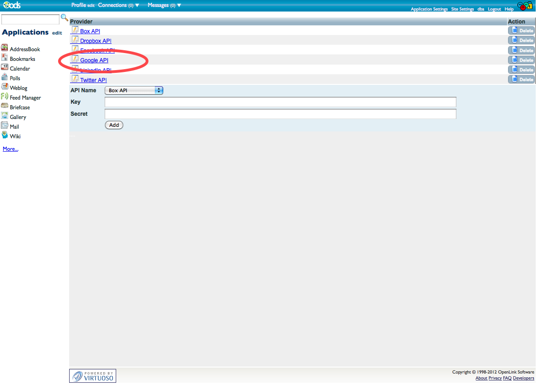Click the ODS logo at top left
Screen dimensions: 544x392
point(11,6)
